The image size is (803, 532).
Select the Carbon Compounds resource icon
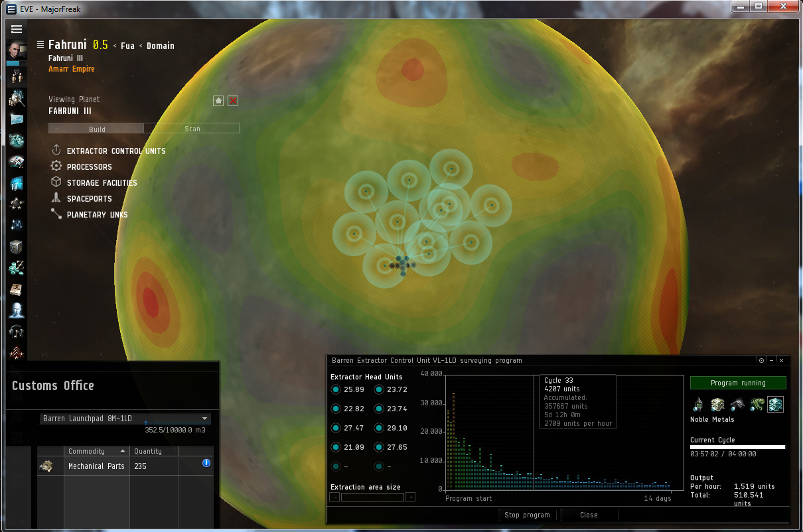737,404
